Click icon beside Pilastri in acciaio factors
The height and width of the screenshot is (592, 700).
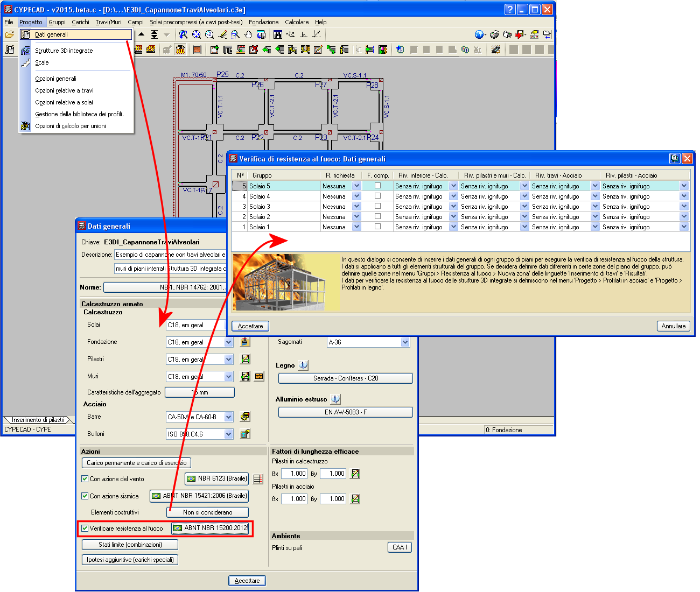pos(355,499)
